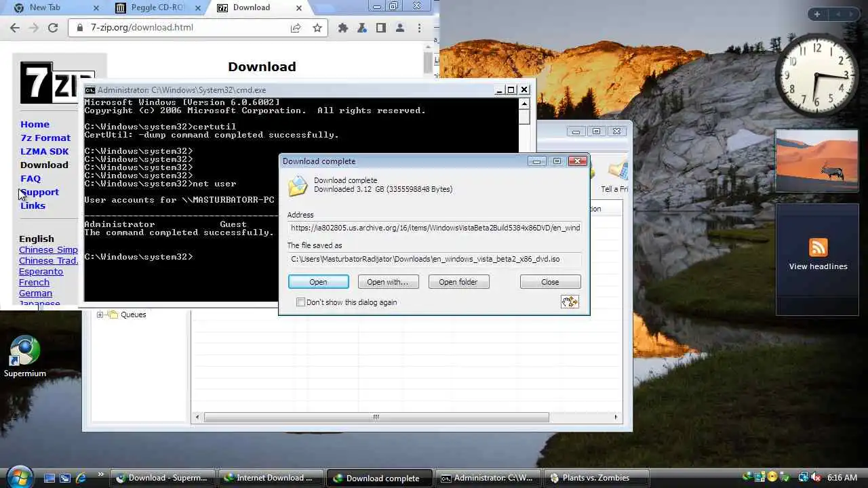Open the LZMA SDK link
The height and width of the screenshot is (488, 868).
pyautogui.click(x=45, y=151)
